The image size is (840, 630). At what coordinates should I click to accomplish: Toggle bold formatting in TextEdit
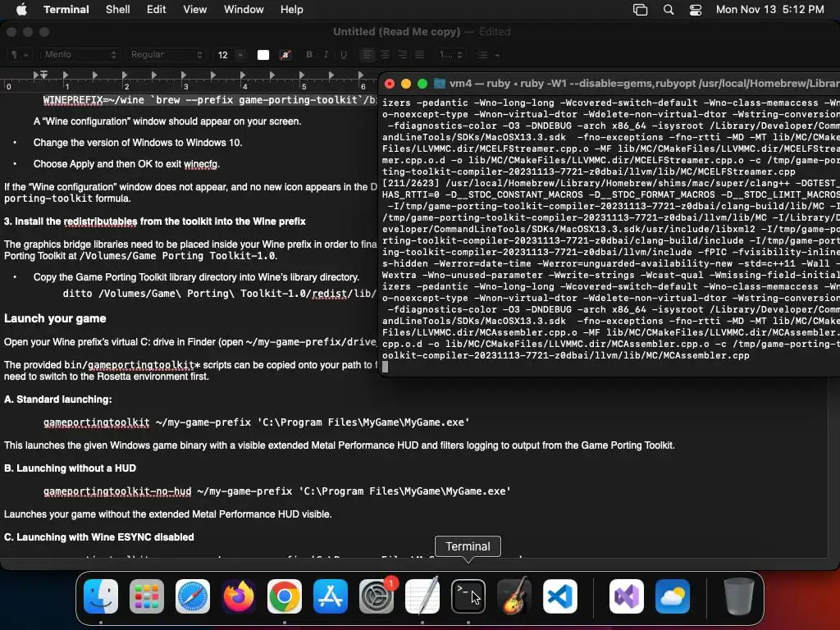coord(309,55)
